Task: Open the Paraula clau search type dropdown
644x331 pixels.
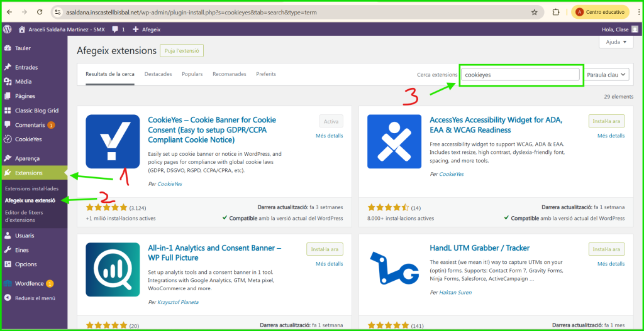Action: tap(606, 74)
